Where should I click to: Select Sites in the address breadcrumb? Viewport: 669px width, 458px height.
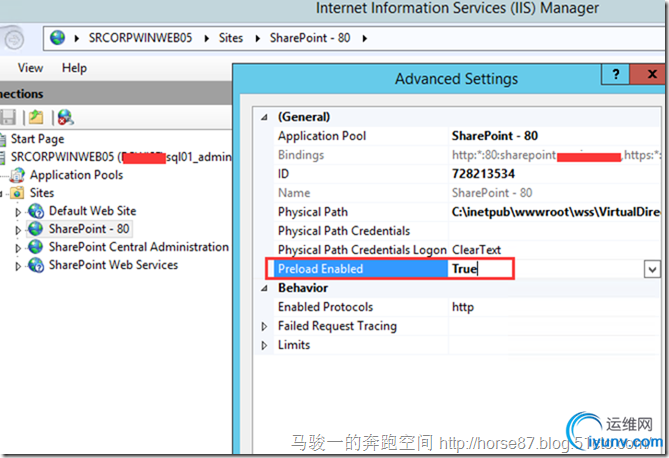tap(231, 38)
